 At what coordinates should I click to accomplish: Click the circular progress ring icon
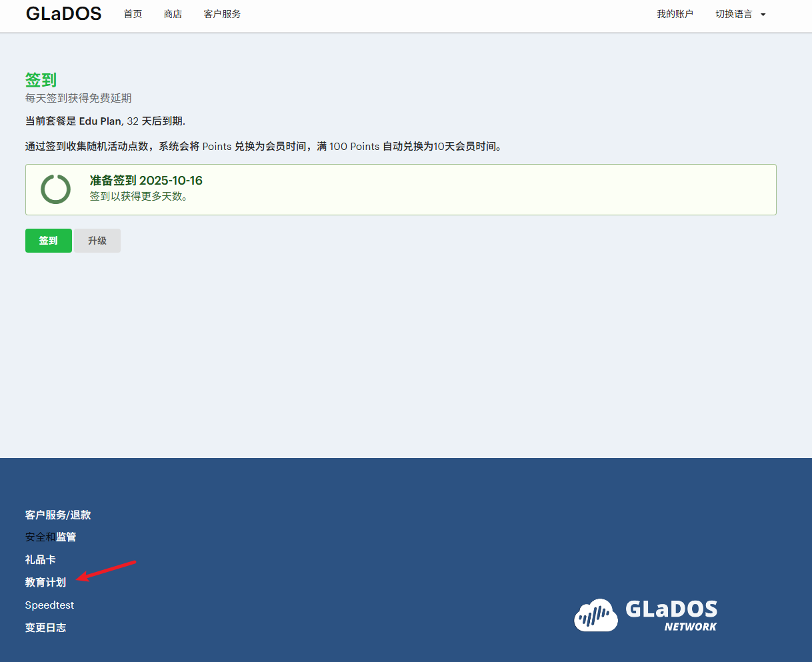55,189
